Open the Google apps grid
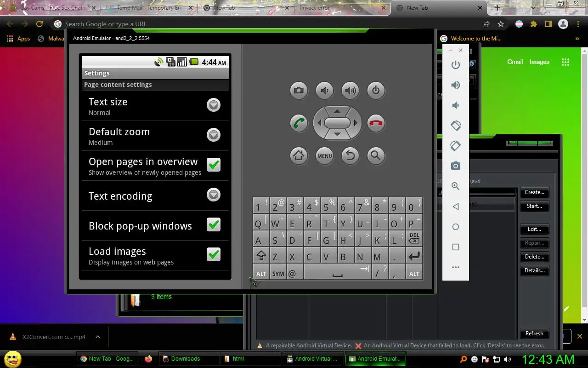 pyautogui.click(x=565, y=62)
